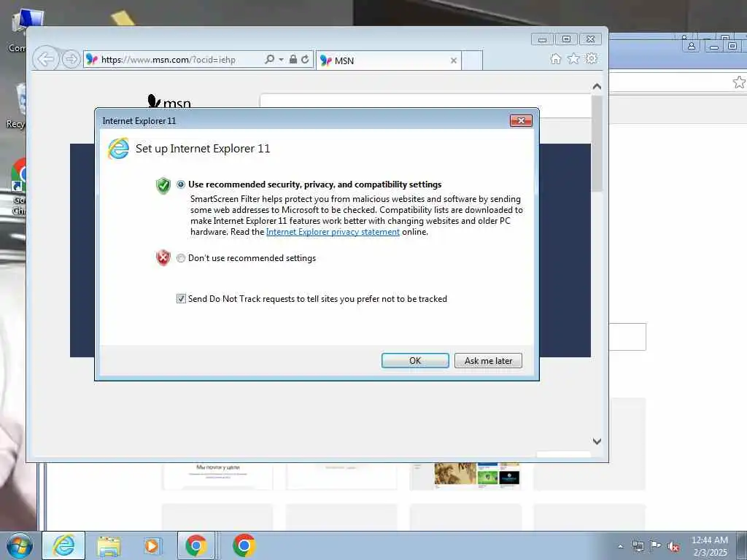
Task: Open the Windows Start menu orb
Action: coord(20,545)
